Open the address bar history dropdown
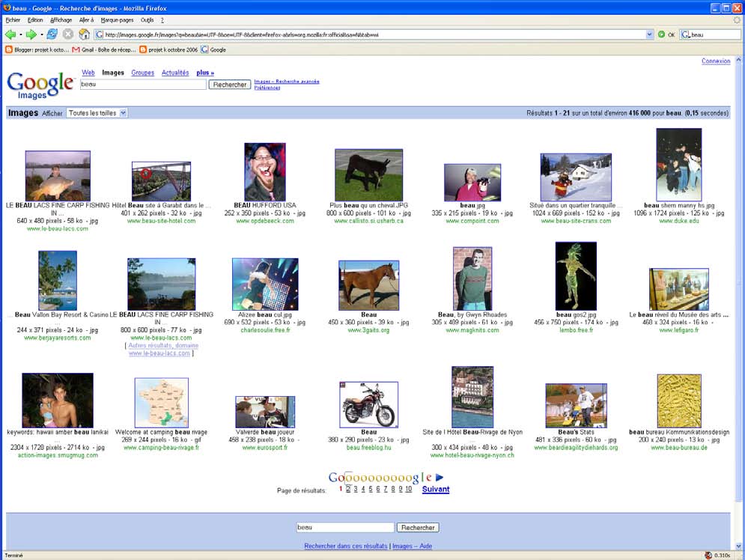The height and width of the screenshot is (560, 745). (x=649, y=34)
